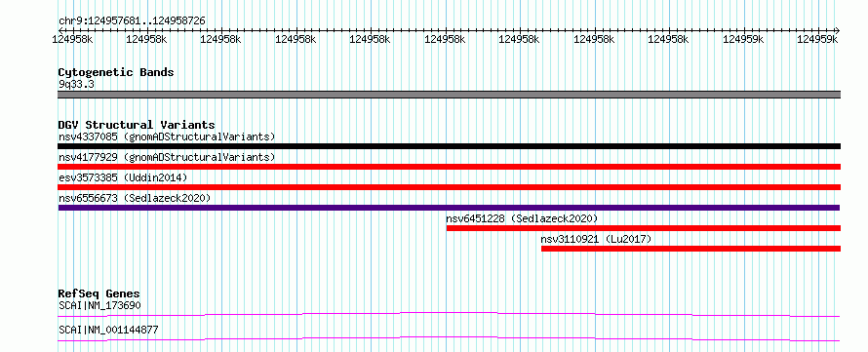Select the Cytogenetic Bands track title
This screenshot has height=352, width=868.
pyautogui.click(x=116, y=72)
